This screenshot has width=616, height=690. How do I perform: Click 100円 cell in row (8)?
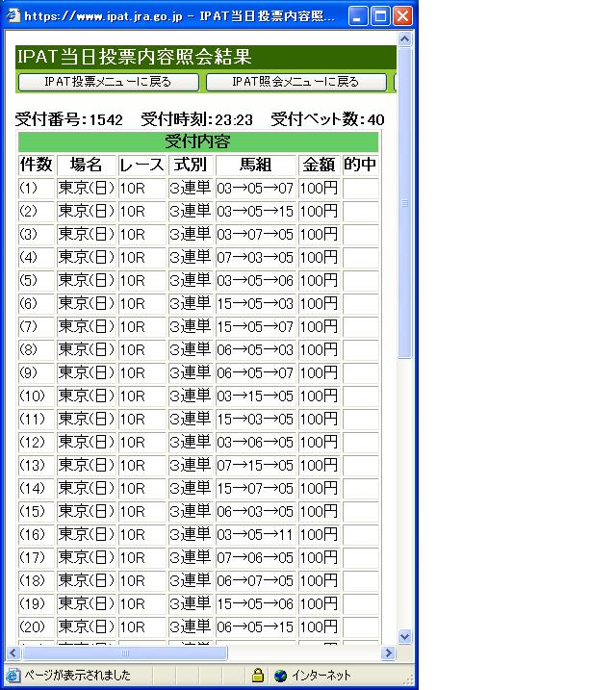319,350
